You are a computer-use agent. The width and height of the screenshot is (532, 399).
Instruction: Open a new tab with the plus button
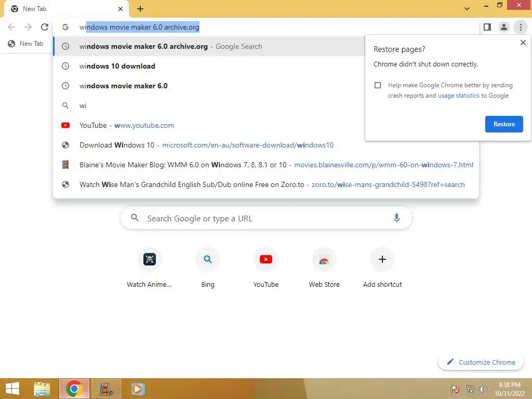point(140,9)
